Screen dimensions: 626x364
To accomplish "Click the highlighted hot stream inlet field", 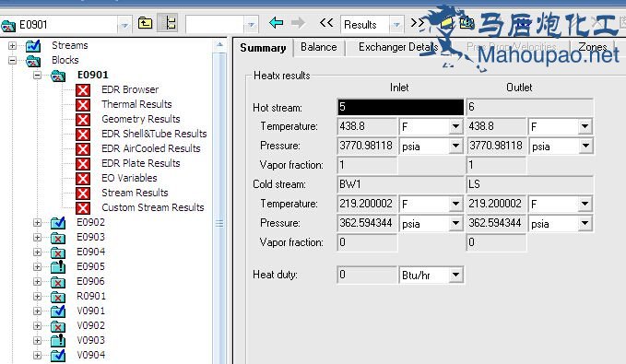I will (x=400, y=107).
